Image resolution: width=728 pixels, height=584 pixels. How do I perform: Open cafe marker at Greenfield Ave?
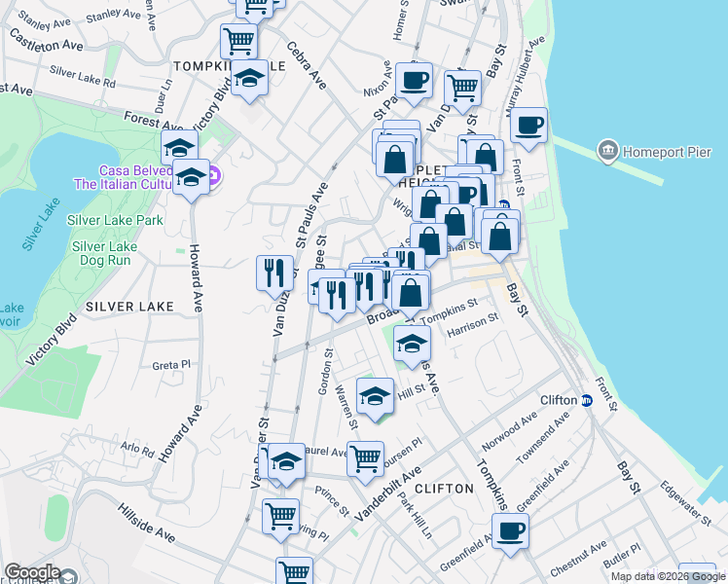pyautogui.click(x=510, y=534)
